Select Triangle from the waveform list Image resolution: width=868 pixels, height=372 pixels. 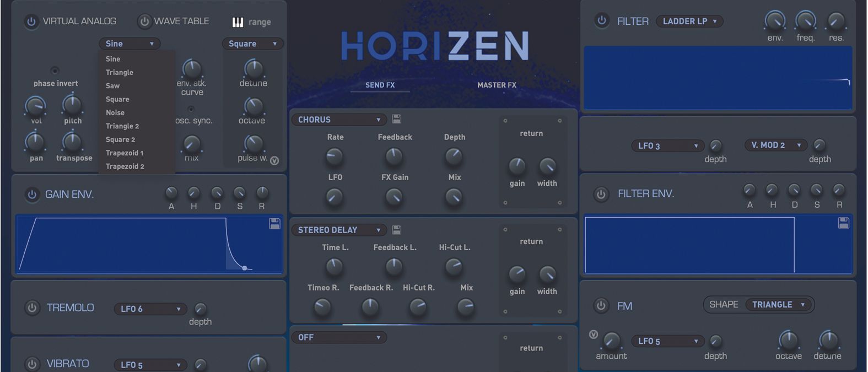tap(120, 72)
